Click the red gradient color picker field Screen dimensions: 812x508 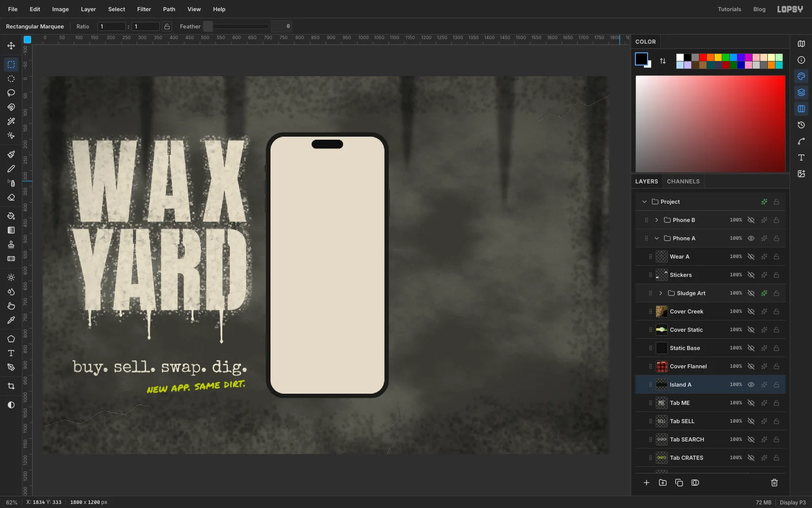coord(710,124)
